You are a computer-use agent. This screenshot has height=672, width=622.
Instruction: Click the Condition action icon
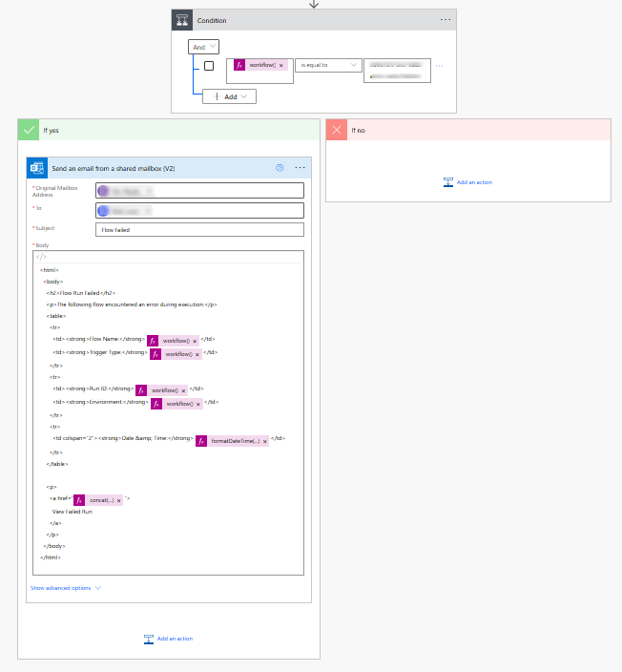184,20
